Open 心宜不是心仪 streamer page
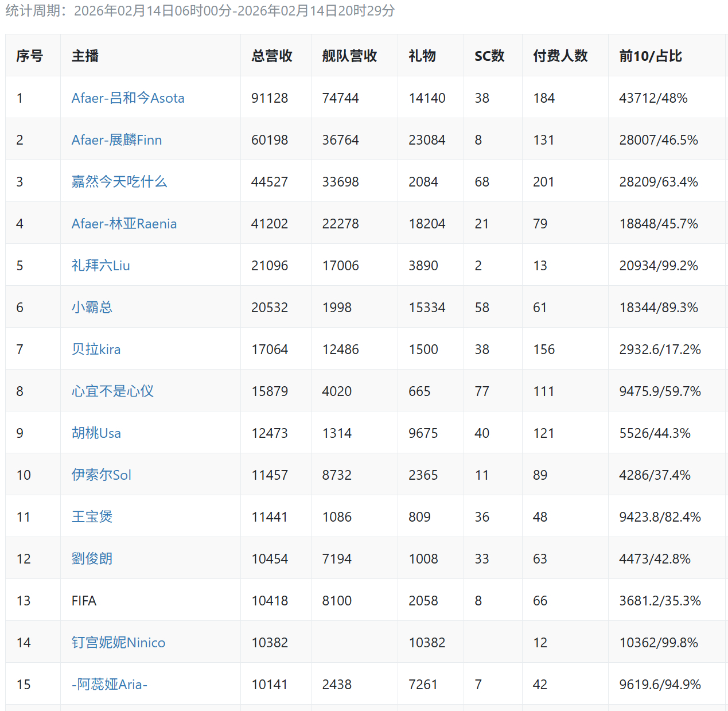This screenshot has height=711, width=728. click(112, 391)
